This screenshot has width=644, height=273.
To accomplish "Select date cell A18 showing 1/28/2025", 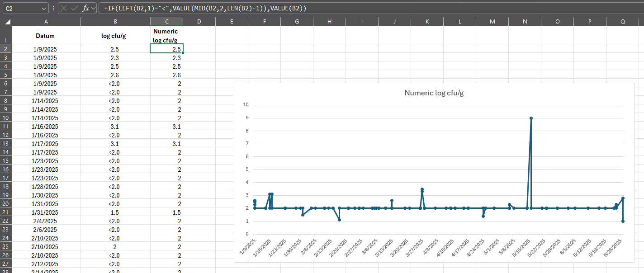I will pos(46,187).
